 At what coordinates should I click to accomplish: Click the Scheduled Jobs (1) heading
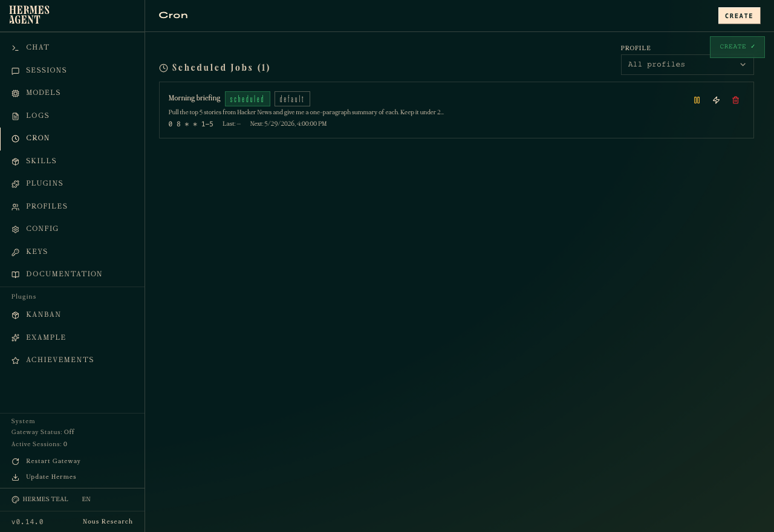[x=221, y=68]
